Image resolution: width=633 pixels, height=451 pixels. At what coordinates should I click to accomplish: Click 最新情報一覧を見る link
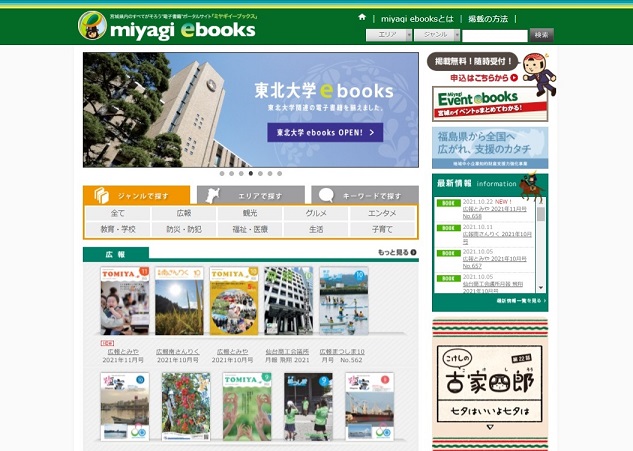521,301
